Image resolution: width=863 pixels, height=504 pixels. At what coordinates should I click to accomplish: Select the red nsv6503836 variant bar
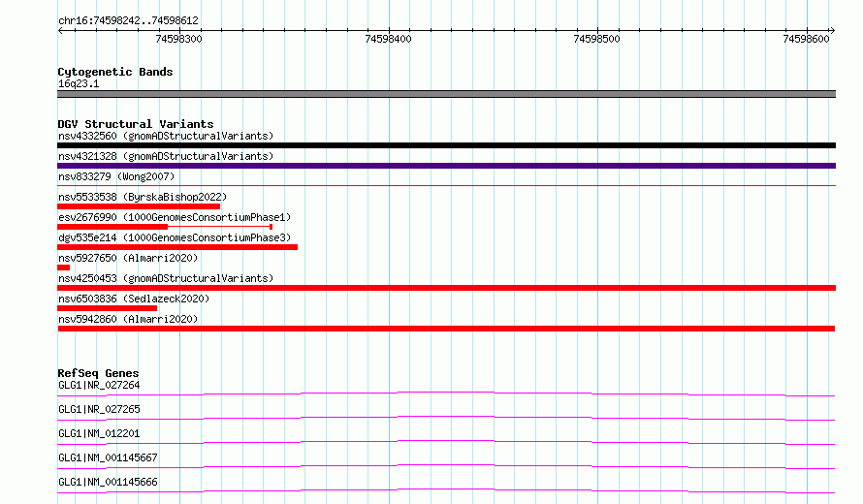point(108,308)
